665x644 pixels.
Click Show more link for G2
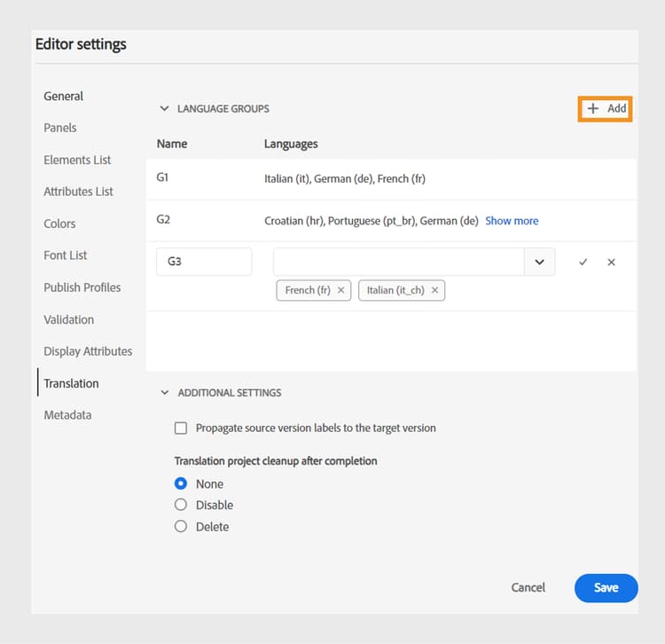[x=512, y=221]
